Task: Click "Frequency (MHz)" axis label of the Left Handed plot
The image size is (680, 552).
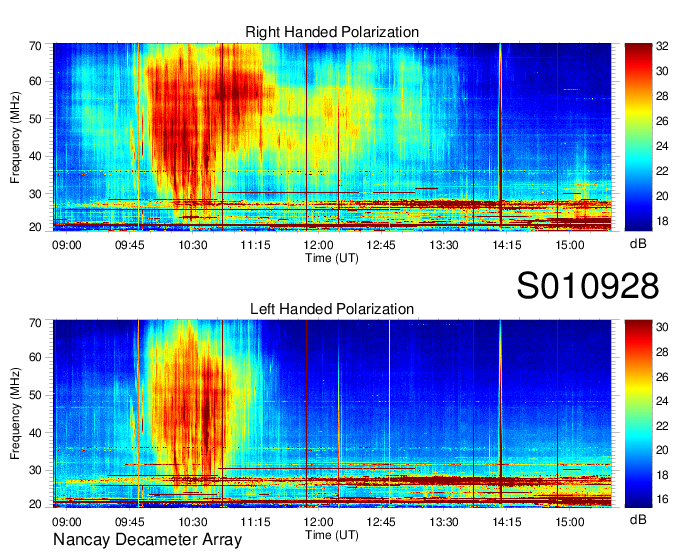Action: pyautogui.click(x=15, y=414)
